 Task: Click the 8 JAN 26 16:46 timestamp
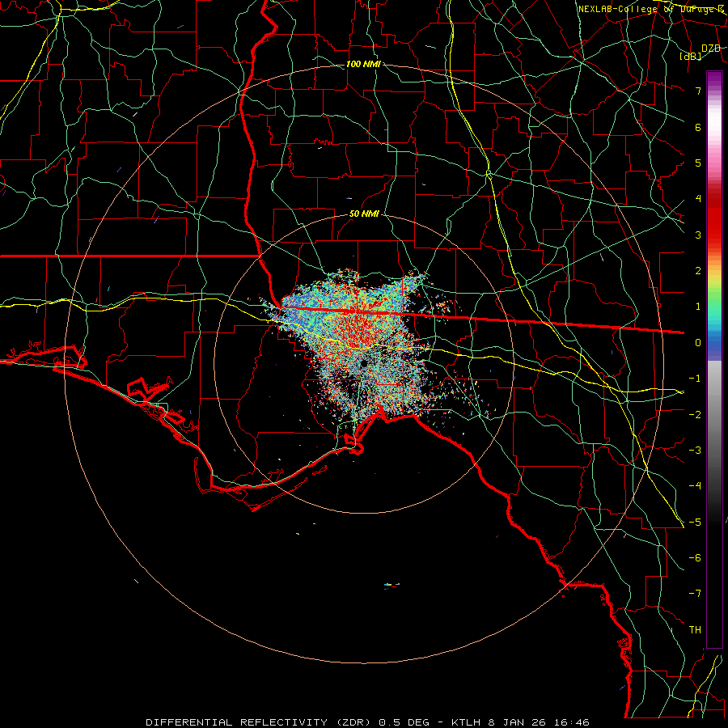coord(539,722)
